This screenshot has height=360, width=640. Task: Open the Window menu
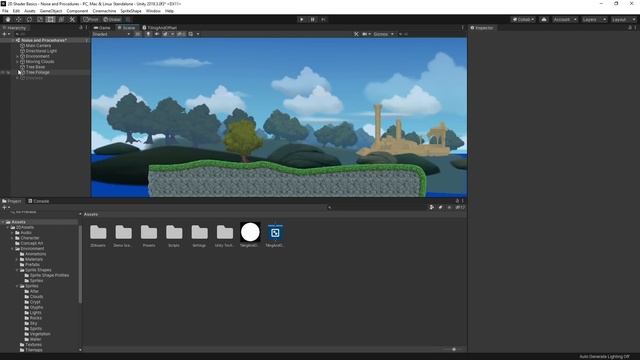(x=153, y=11)
